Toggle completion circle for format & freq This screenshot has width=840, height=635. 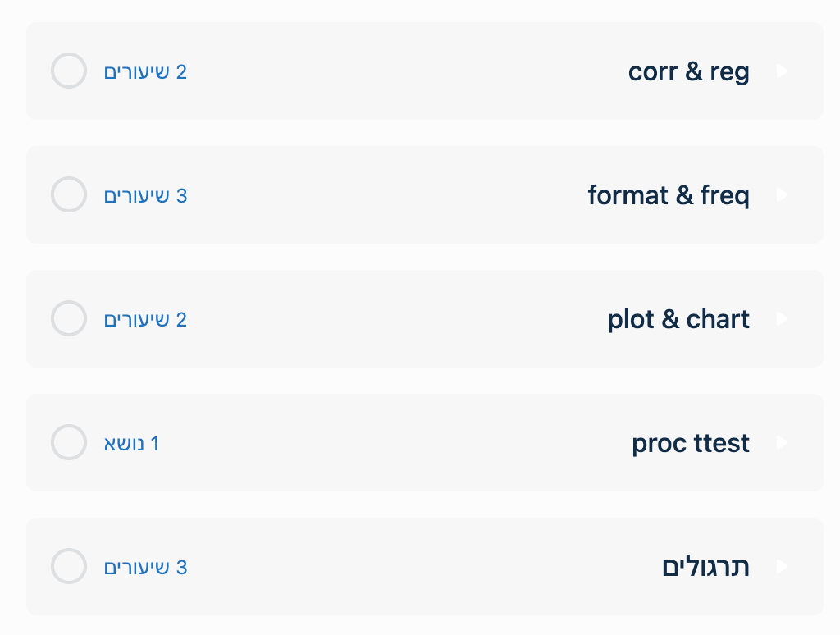(69, 194)
